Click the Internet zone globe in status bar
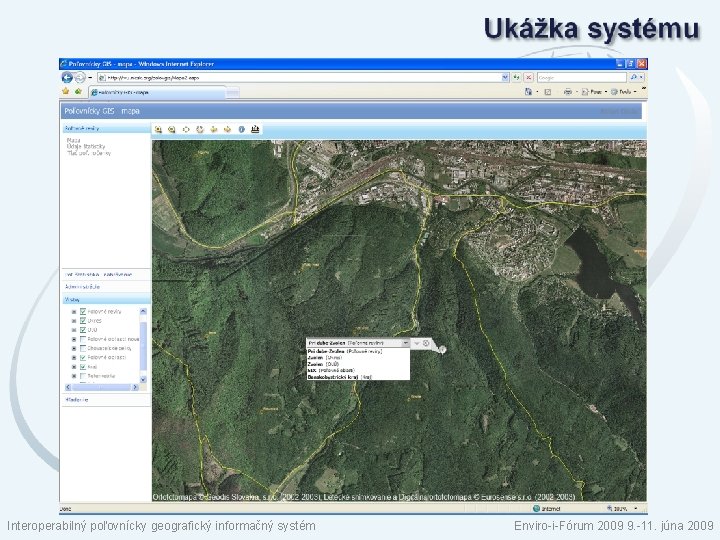Viewport: 720px width, 540px height. (536, 508)
